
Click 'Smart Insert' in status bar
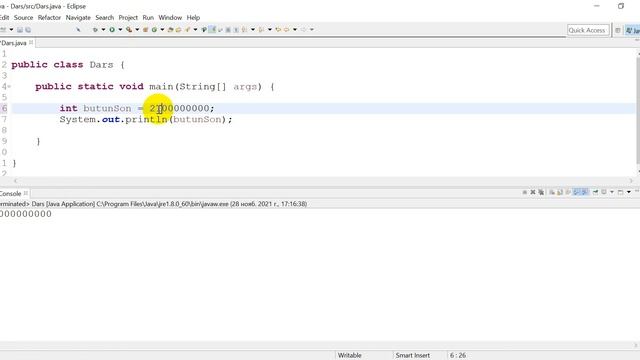[412, 355]
